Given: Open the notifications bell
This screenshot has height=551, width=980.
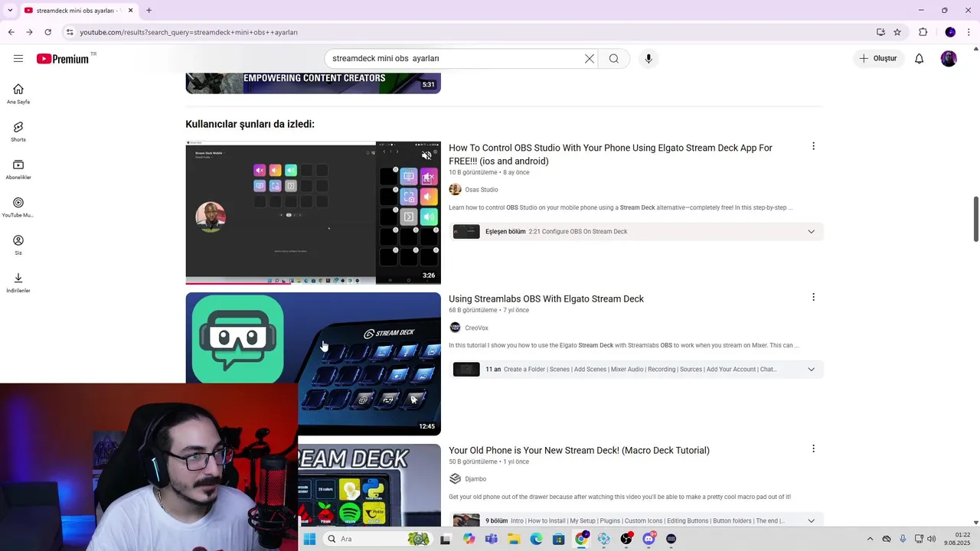Looking at the screenshot, I should pos(920,59).
